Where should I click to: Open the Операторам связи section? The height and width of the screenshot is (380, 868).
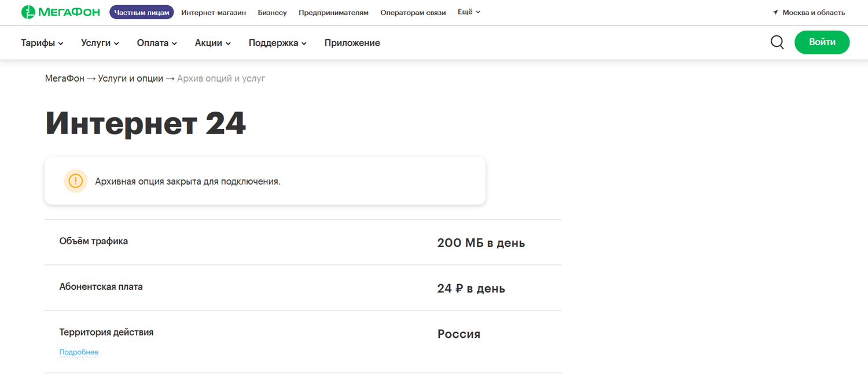pyautogui.click(x=413, y=12)
